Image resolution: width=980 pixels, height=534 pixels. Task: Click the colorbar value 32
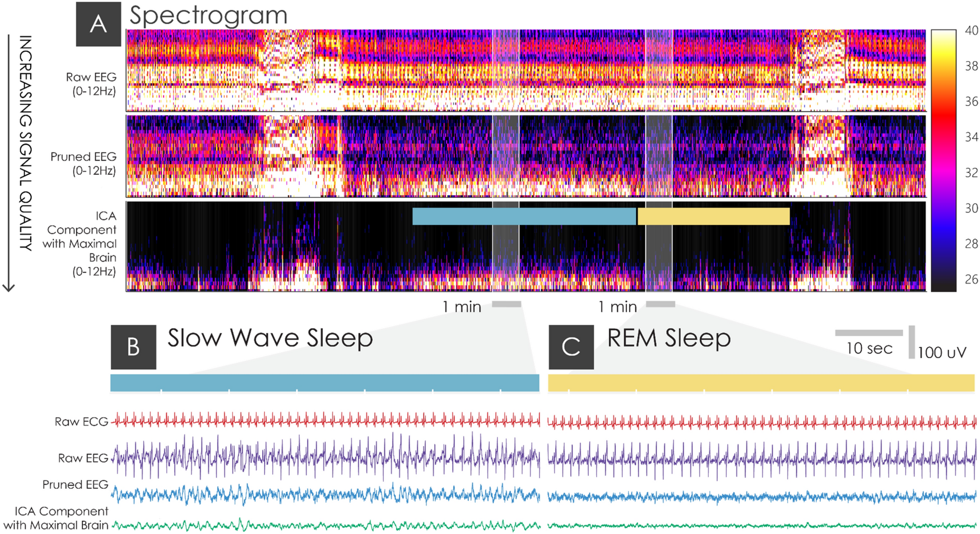point(971,173)
